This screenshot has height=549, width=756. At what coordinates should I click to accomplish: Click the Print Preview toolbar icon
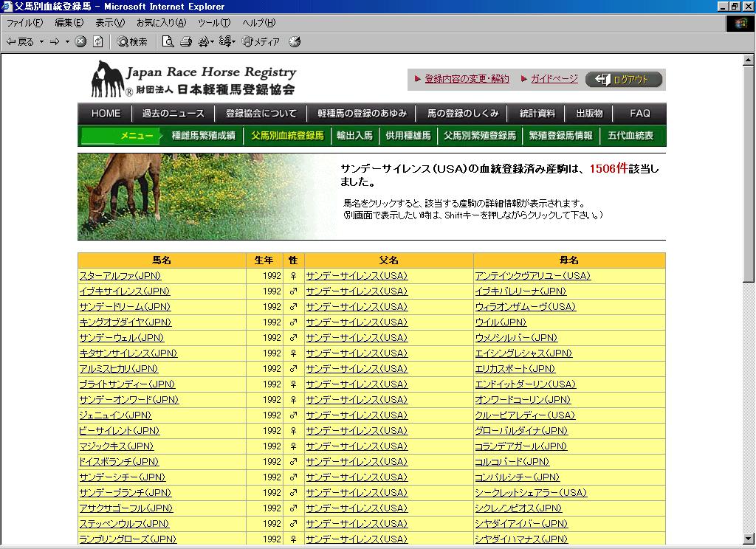pyautogui.click(x=168, y=42)
